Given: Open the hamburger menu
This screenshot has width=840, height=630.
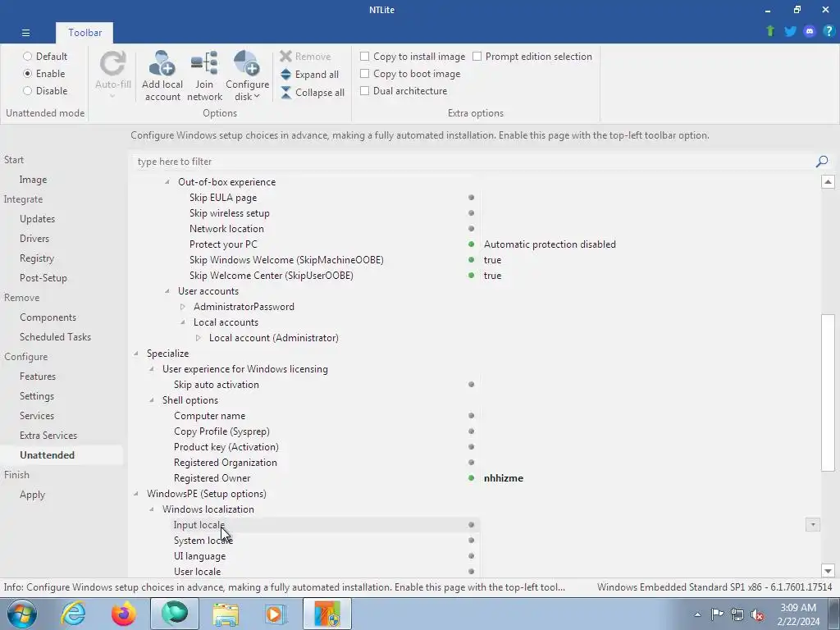Looking at the screenshot, I should pos(25,33).
